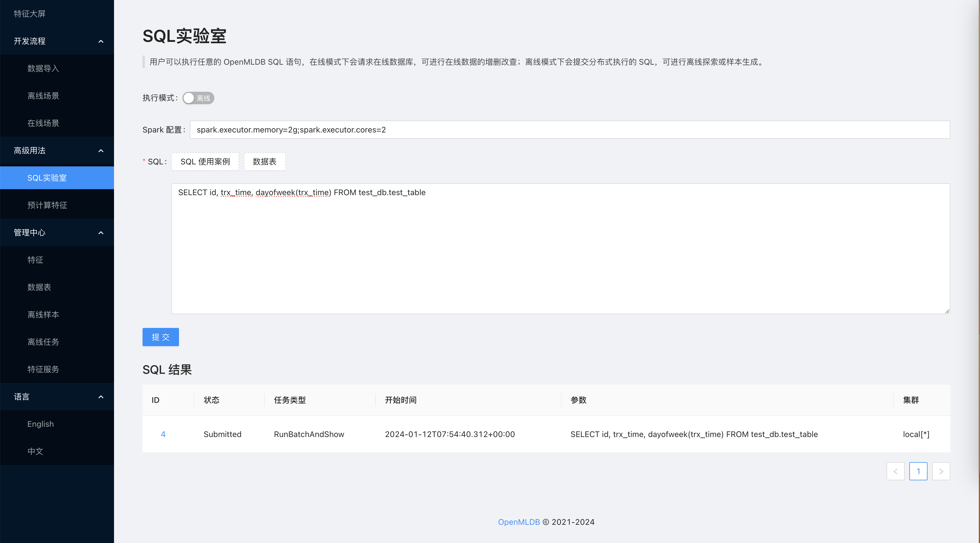Viewport: 980px width, 543px height.
Task: Click the SQL 结果 section heading
Action: point(167,370)
